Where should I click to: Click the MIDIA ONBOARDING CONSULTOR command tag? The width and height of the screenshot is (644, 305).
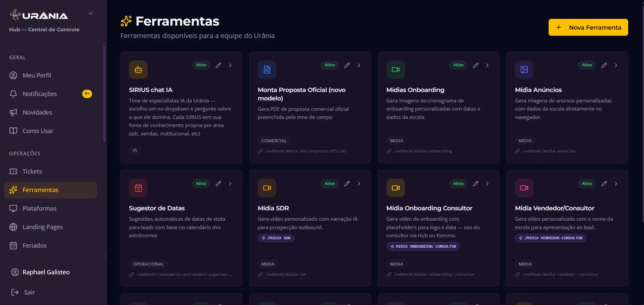click(423, 246)
